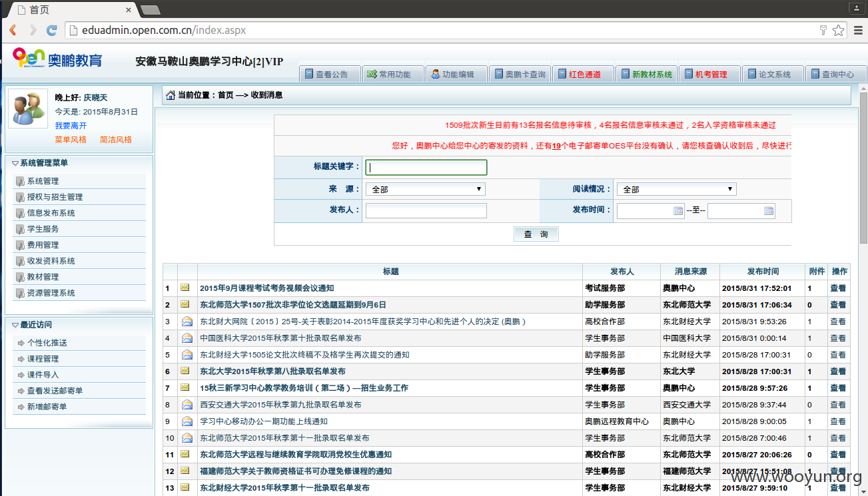868x496 pixels.
Task: Go back using the browser back arrow
Action: (13, 31)
